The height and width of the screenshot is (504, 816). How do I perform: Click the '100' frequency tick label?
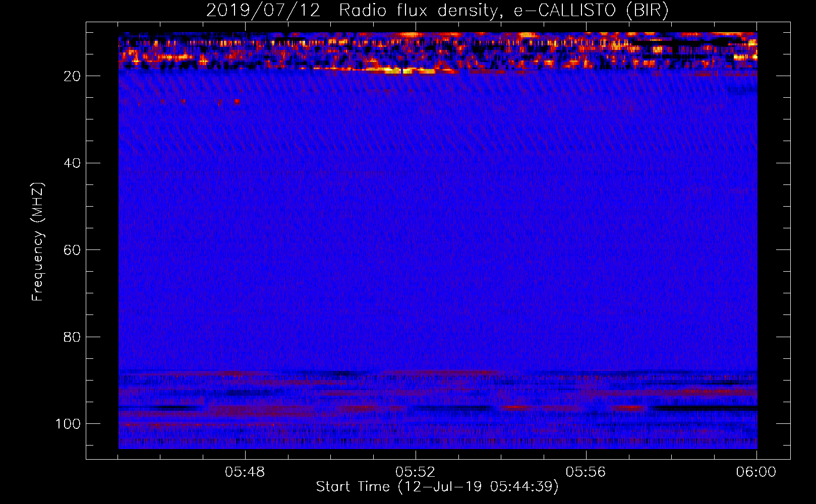69,424
